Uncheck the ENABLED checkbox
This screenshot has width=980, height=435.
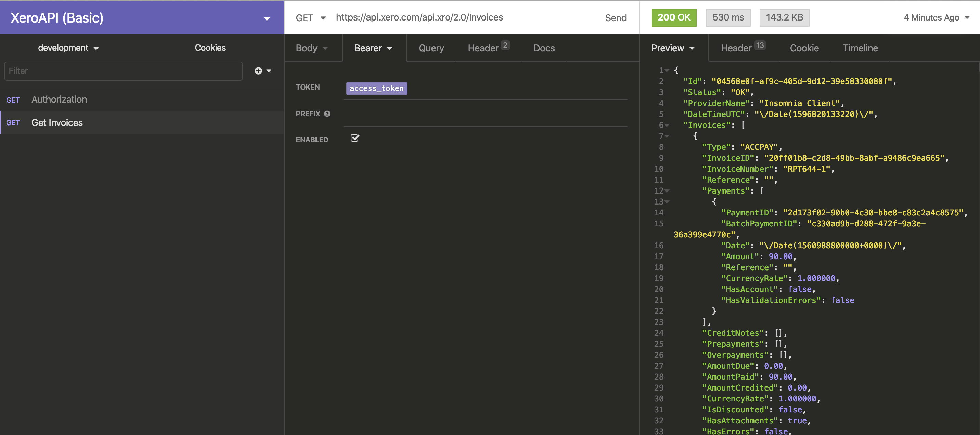coord(354,138)
